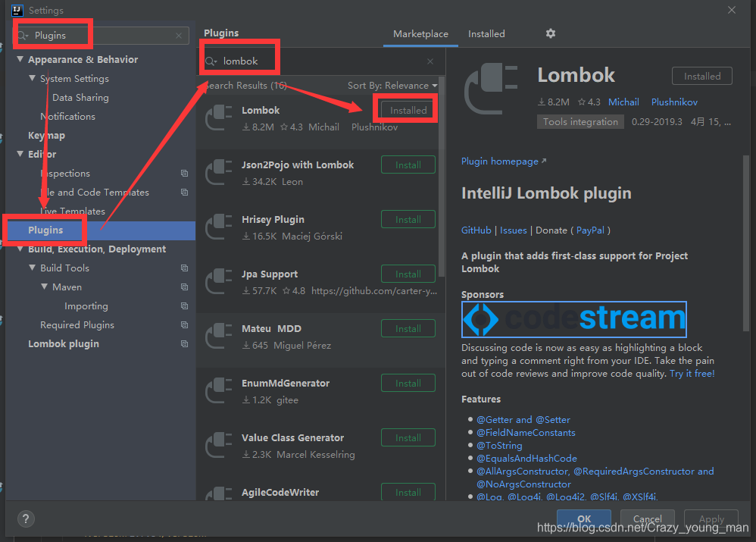
Task: Clear the Plugins settings search field
Action: pyautogui.click(x=179, y=36)
